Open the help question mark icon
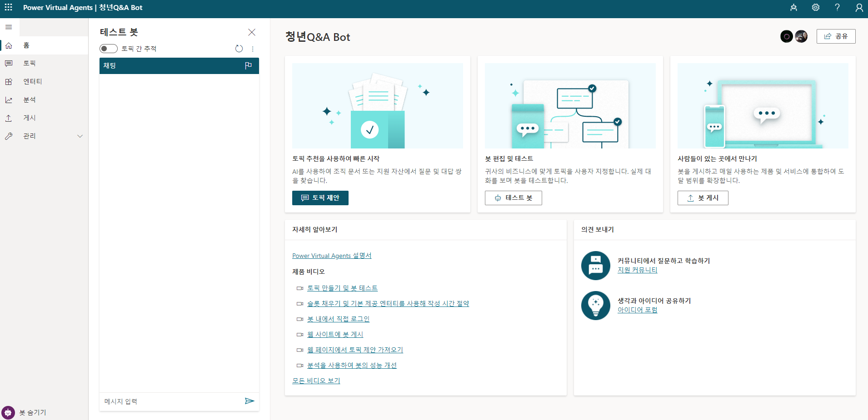The height and width of the screenshot is (420, 868). (837, 7)
